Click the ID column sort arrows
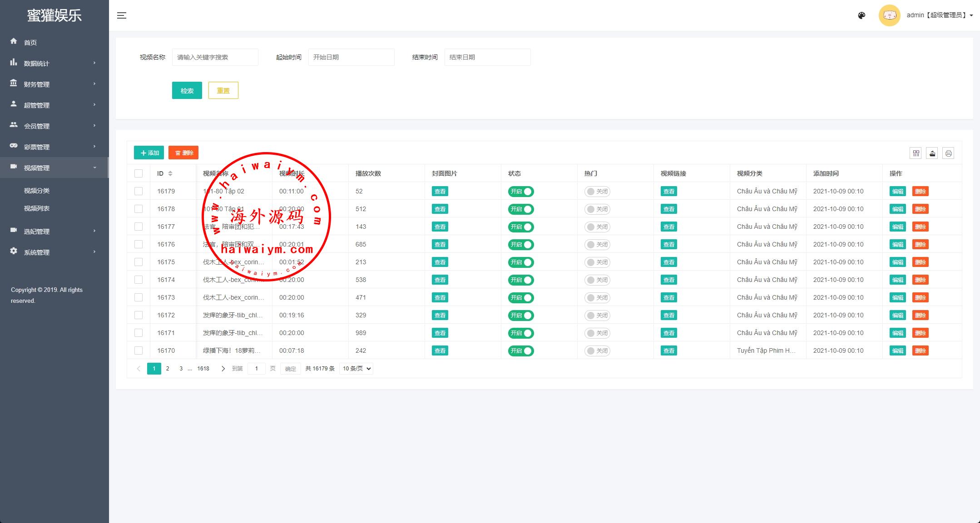 (170, 173)
